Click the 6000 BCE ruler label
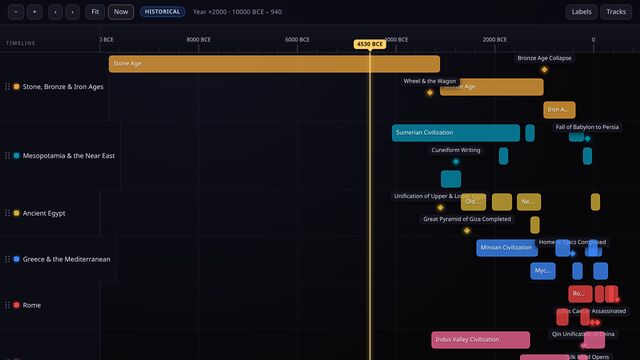The width and height of the screenshot is (640, 360). [x=297, y=40]
